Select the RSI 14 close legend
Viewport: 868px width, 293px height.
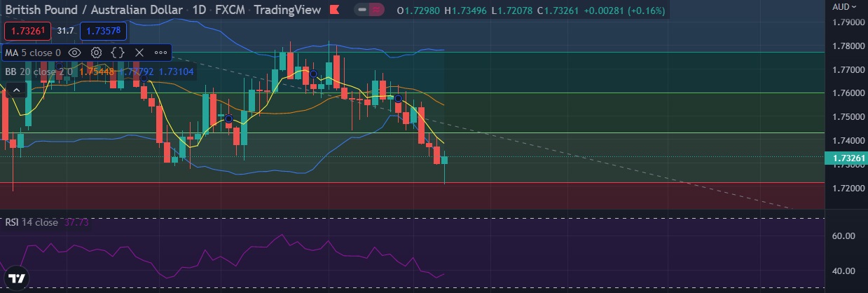pyautogui.click(x=32, y=222)
